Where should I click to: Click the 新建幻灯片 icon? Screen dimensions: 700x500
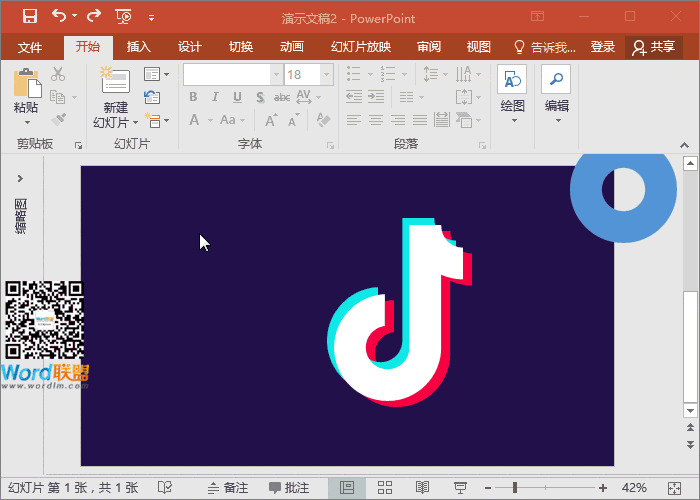pos(115,80)
